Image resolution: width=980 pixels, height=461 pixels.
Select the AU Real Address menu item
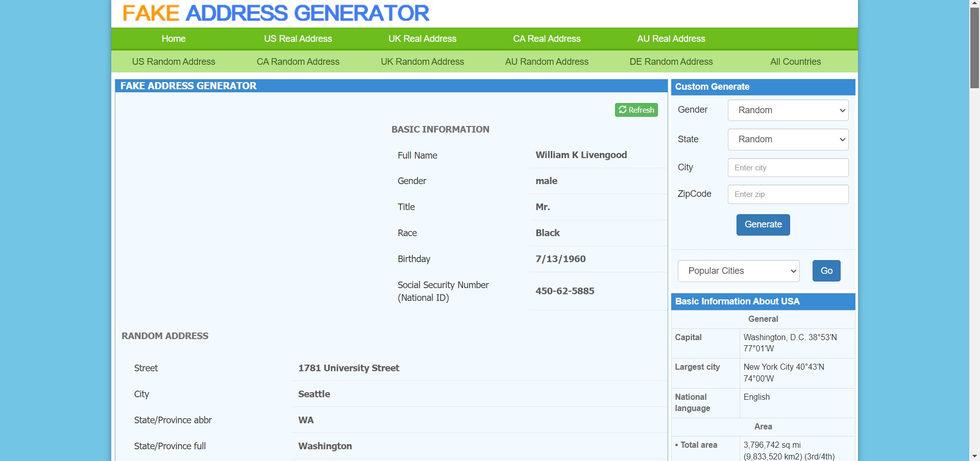(671, 38)
